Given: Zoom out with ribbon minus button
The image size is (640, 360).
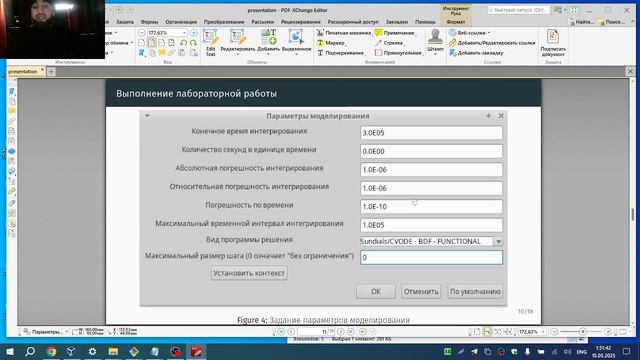Looking at the screenshot, I should point(142,33).
